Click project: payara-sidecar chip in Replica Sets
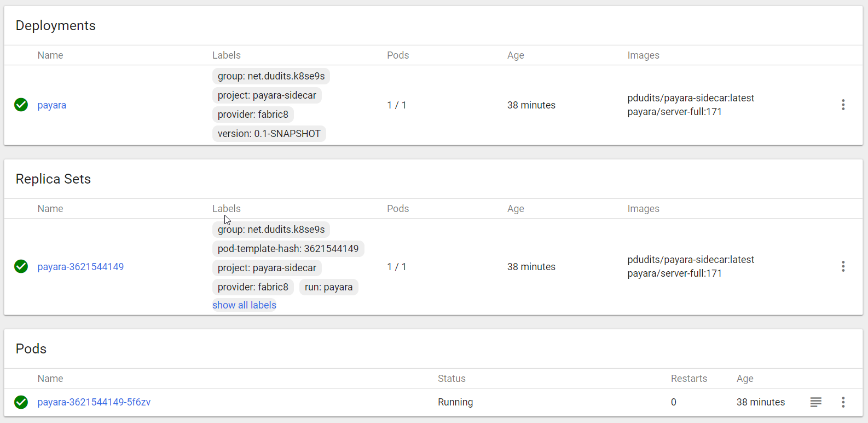Image resolution: width=868 pixels, height=423 pixels. 267,268
